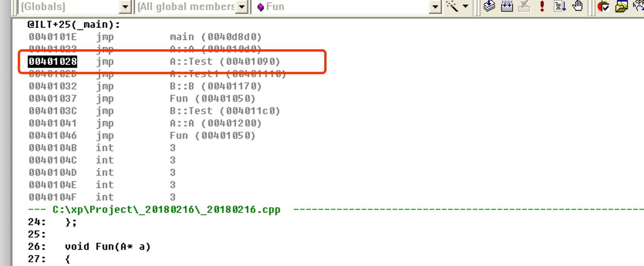This screenshot has width=644, height=266.
Task: Select highlighted address 00401028
Action: (52, 61)
